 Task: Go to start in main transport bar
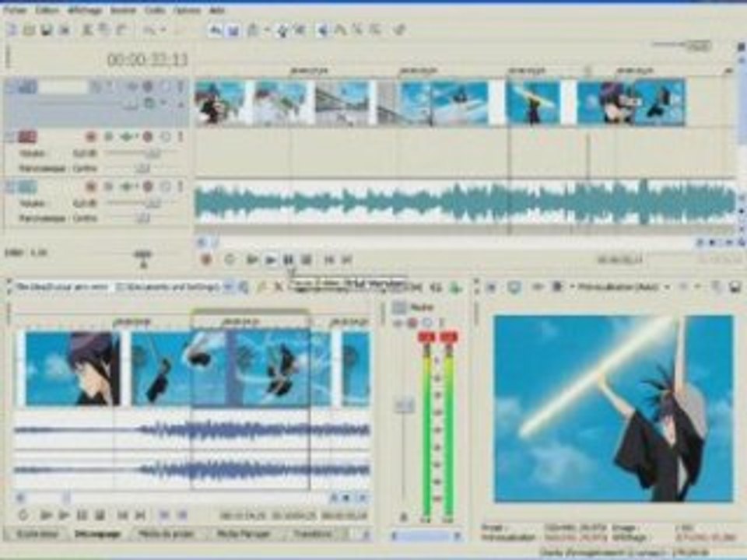click(328, 260)
